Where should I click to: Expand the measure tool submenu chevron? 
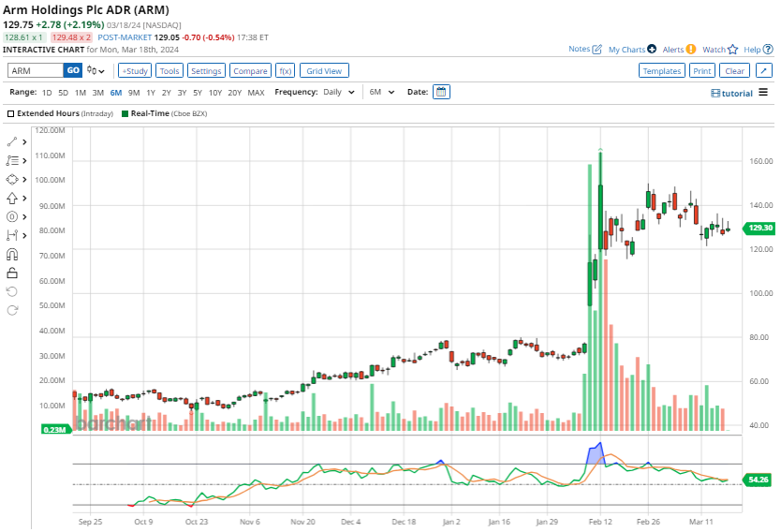[24, 235]
